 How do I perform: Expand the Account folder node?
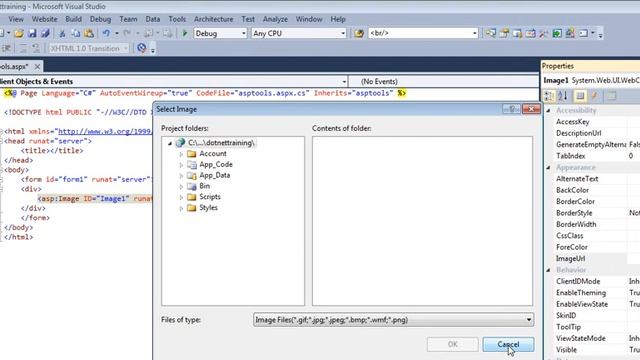[x=181, y=154]
